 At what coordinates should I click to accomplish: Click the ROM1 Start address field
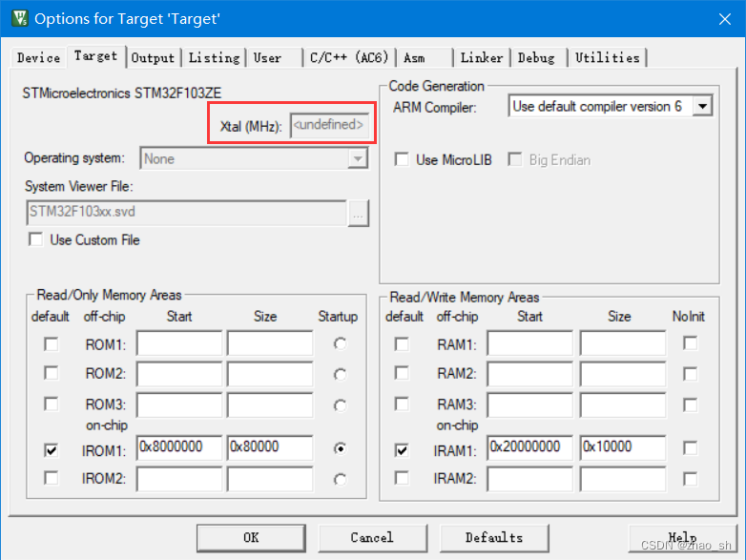[179, 343]
